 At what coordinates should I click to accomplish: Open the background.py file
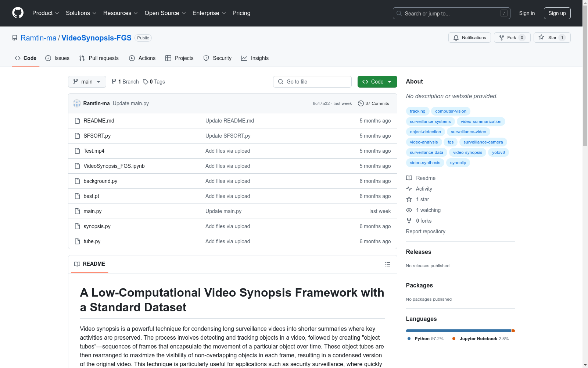[x=100, y=181]
